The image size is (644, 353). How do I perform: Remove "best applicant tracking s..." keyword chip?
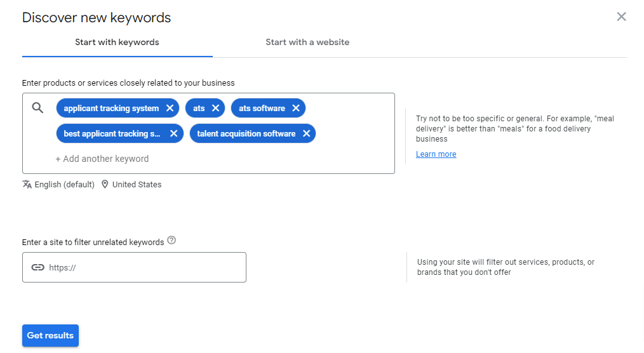173,134
